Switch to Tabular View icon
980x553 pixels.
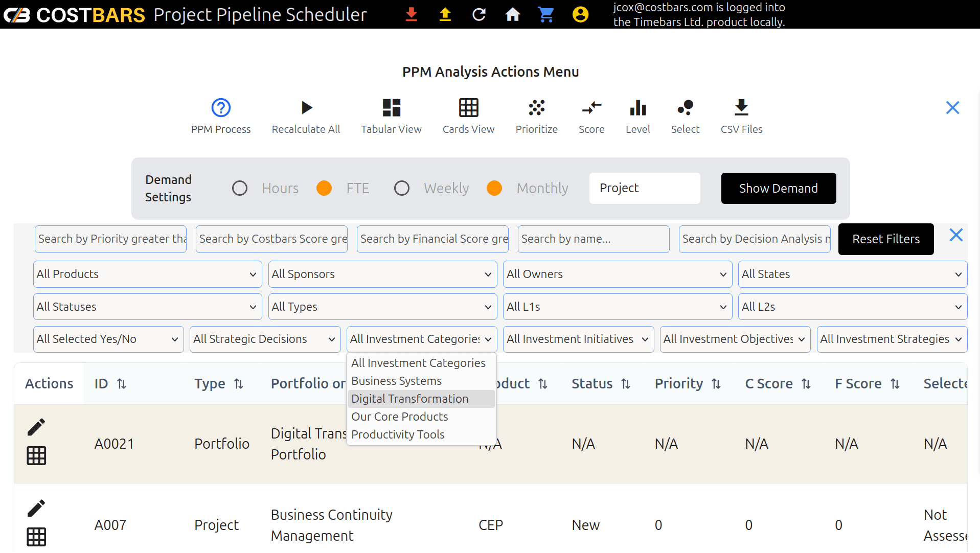coord(392,108)
